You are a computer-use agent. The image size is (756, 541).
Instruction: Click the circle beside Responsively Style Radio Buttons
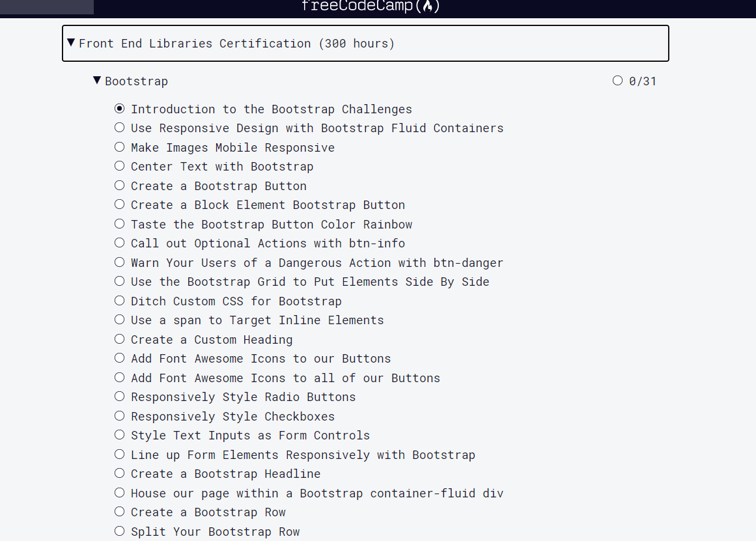120,396
